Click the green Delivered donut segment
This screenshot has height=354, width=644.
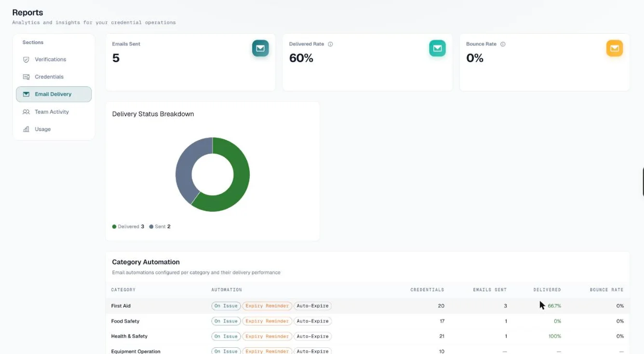click(x=241, y=175)
